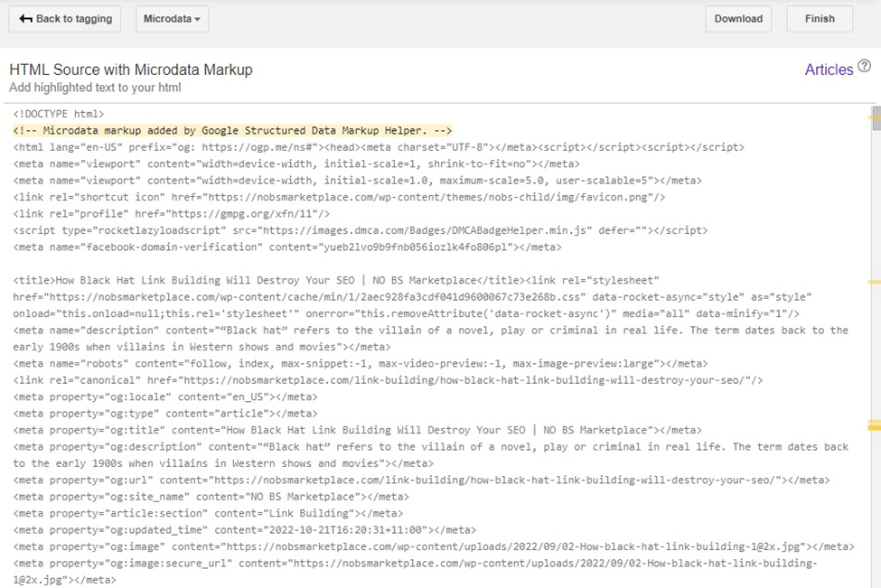Click the help question mark icon beside Articles
The height and width of the screenshot is (588, 881).
(865, 67)
